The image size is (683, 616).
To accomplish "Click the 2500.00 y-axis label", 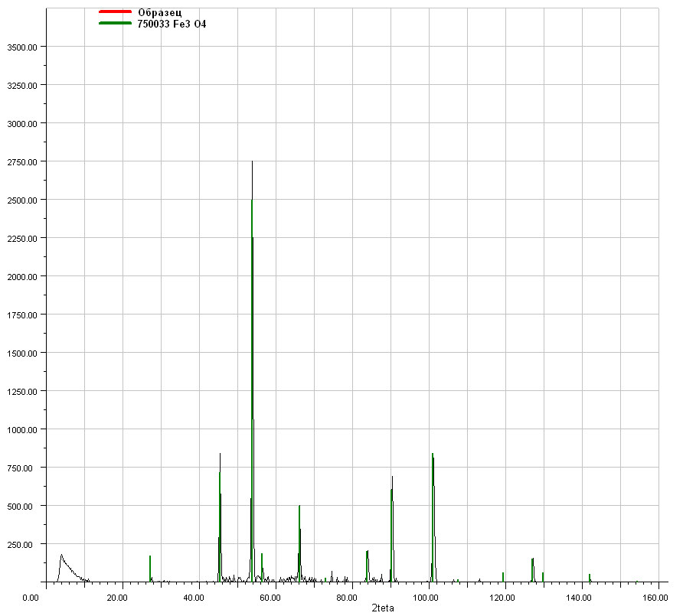I will [22, 200].
